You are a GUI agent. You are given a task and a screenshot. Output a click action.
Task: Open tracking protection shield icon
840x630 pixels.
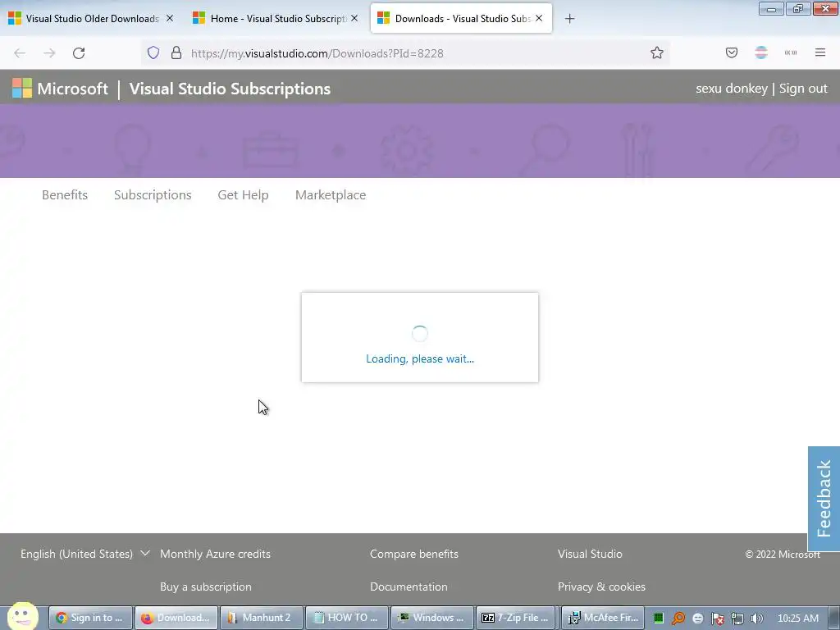pyautogui.click(x=153, y=52)
